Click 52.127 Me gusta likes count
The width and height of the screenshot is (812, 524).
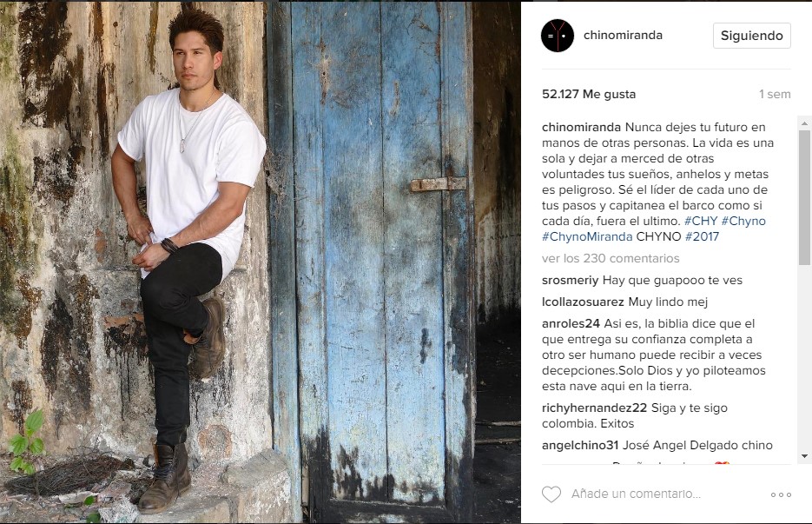tap(588, 95)
